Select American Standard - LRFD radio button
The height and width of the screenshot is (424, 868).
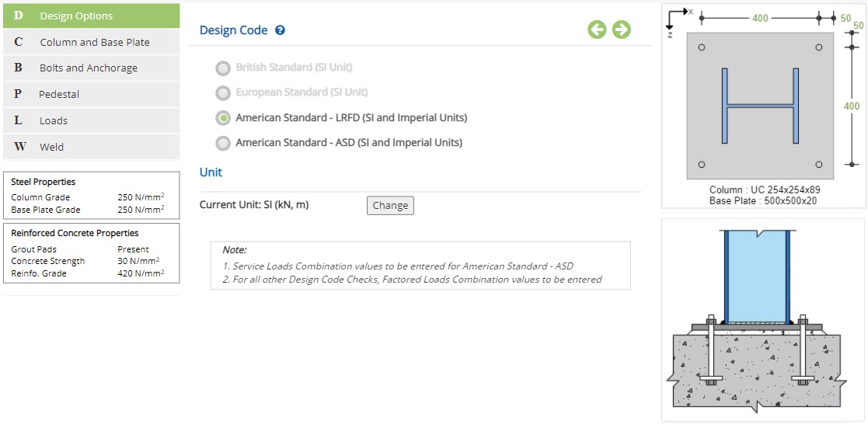[x=223, y=118]
